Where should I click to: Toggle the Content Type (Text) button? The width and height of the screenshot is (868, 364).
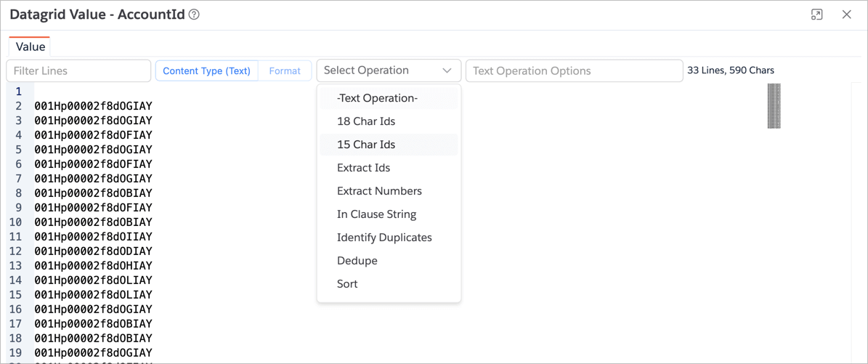[x=206, y=70]
